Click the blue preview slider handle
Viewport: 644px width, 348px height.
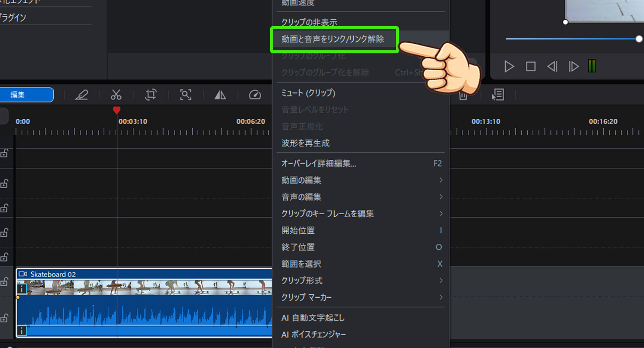(x=639, y=38)
